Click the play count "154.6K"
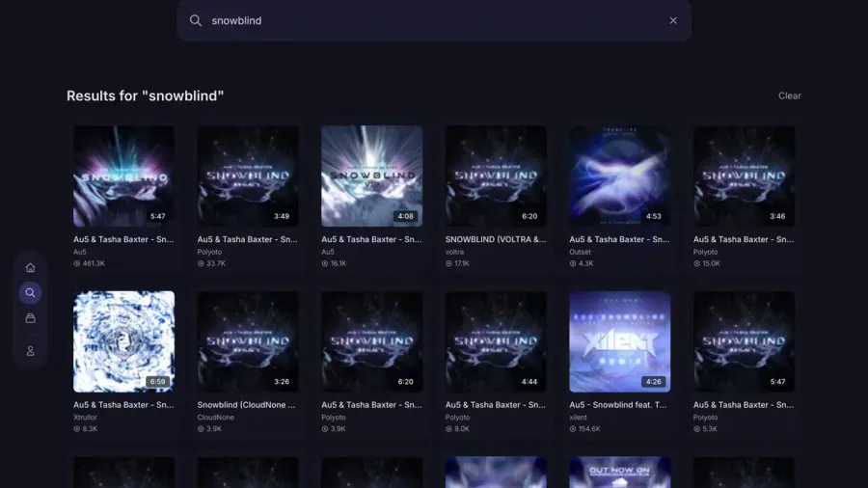Viewport: 868px width, 488px height. [589, 429]
